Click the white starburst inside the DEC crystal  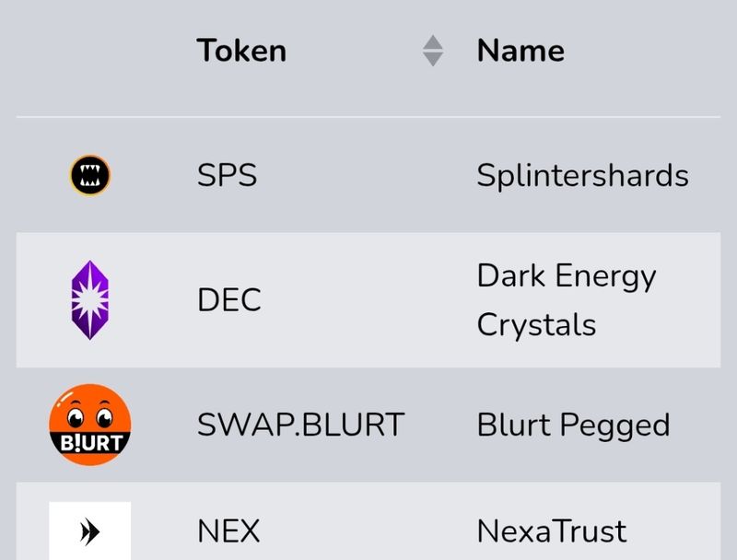pyautogui.click(x=90, y=298)
